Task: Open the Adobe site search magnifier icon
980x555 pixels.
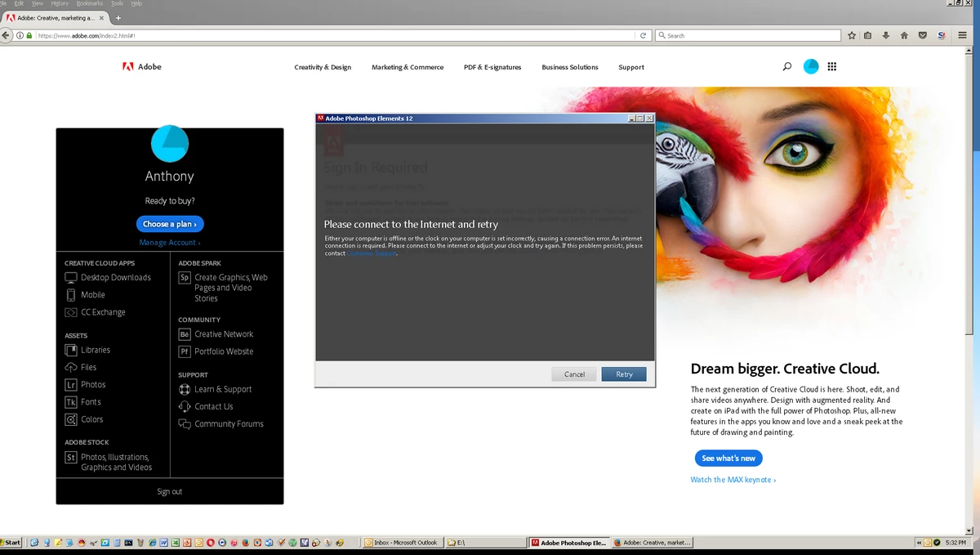Action: coord(787,67)
